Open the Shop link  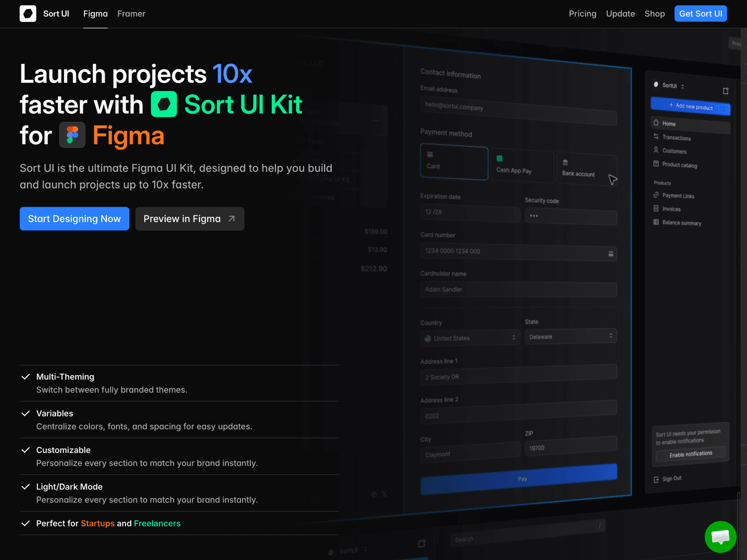pyautogui.click(x=655, y=14)
